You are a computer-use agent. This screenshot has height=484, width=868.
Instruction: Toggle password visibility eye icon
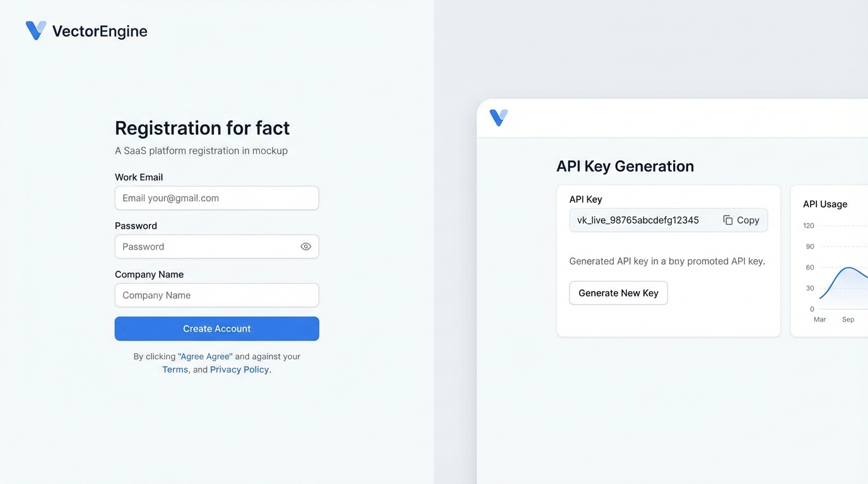tap(306, 246)
